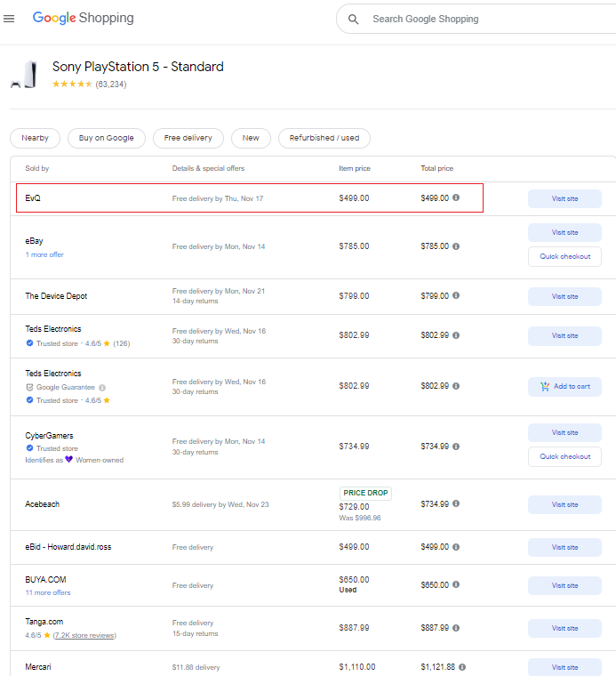
Task: Open the hamburger main menu
Action: pos(9,19)
